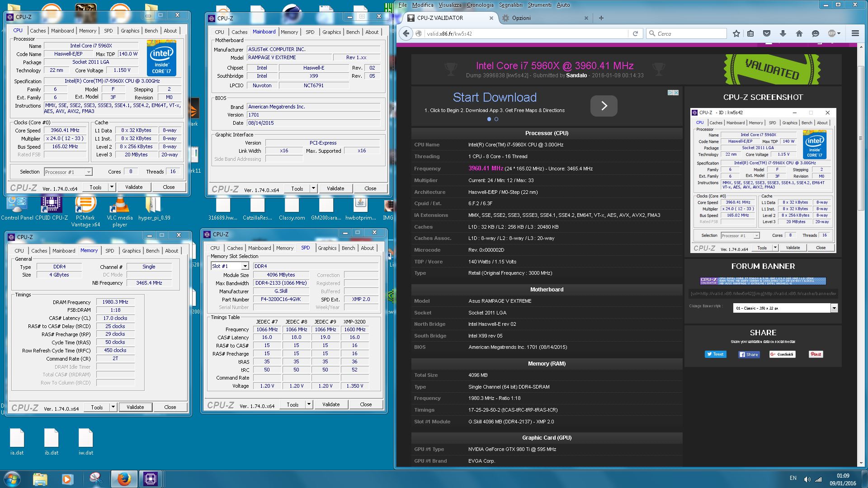Click Close button in CPU-Z Mainboard window
The image size is (868, 488).
(370, 188)
